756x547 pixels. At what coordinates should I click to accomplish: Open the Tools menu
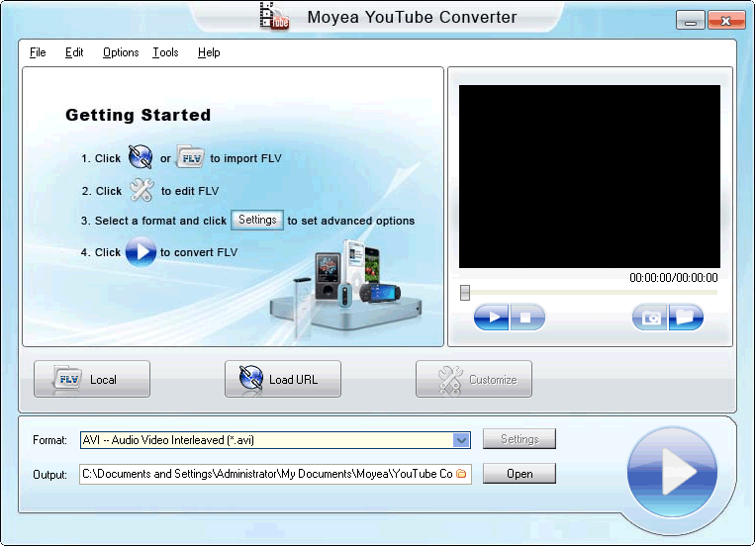click(165, 52)
